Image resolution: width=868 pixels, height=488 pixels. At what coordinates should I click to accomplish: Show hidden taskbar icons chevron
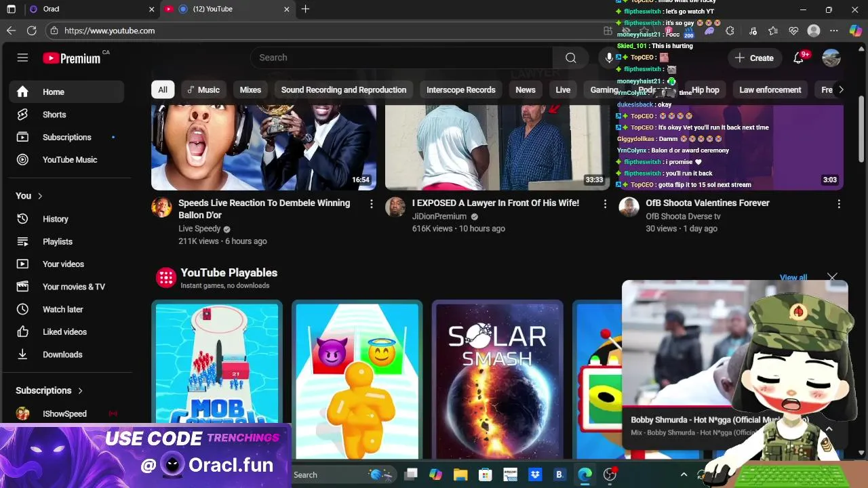click(684, 475)
